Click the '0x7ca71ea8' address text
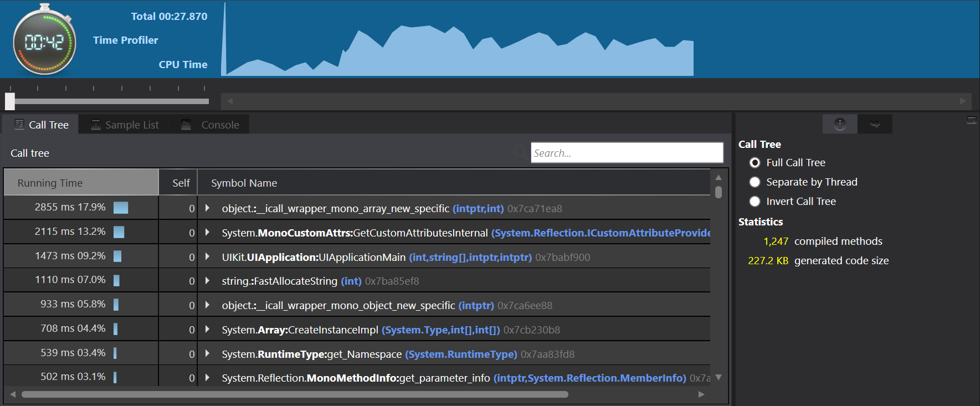The width and height of the screenshot is (980, 406). [x=535, y=209]
